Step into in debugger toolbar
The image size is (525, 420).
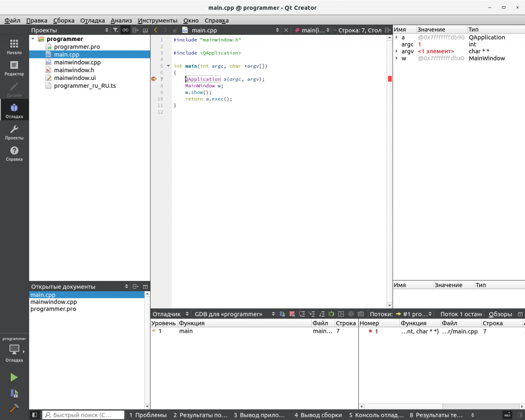pos(312,314)
